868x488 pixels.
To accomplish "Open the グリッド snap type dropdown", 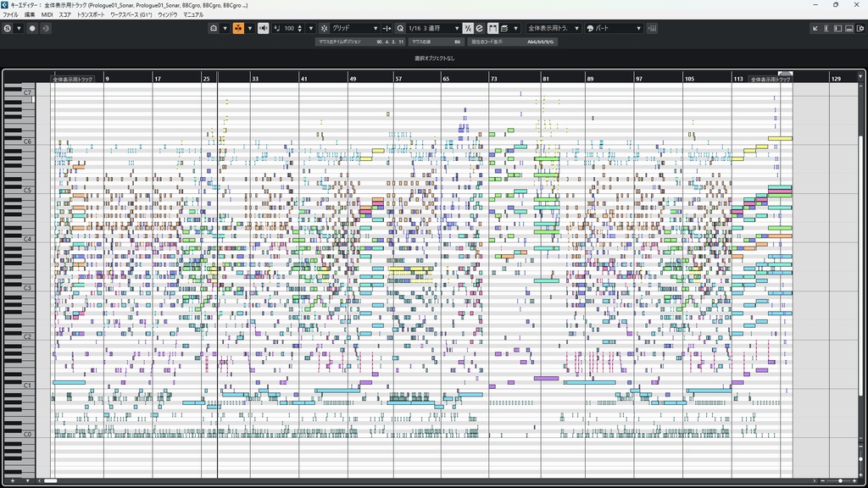I will (355, 28).
